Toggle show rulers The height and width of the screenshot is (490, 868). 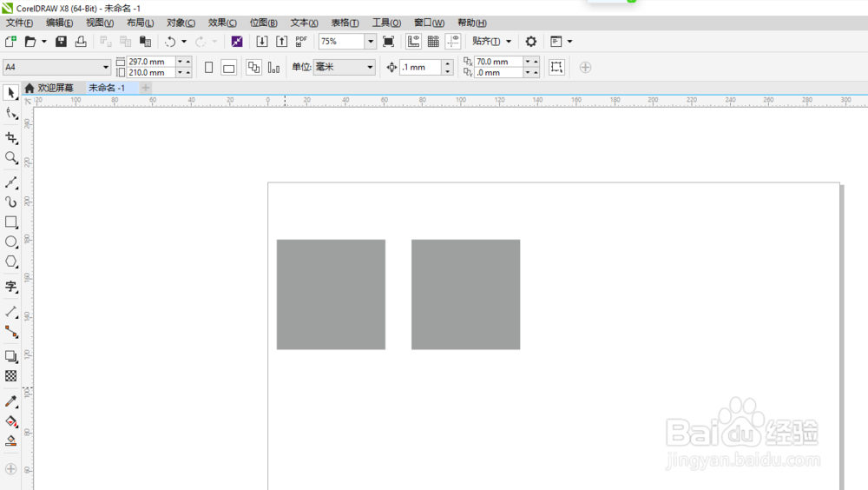(x=413, y=42)
